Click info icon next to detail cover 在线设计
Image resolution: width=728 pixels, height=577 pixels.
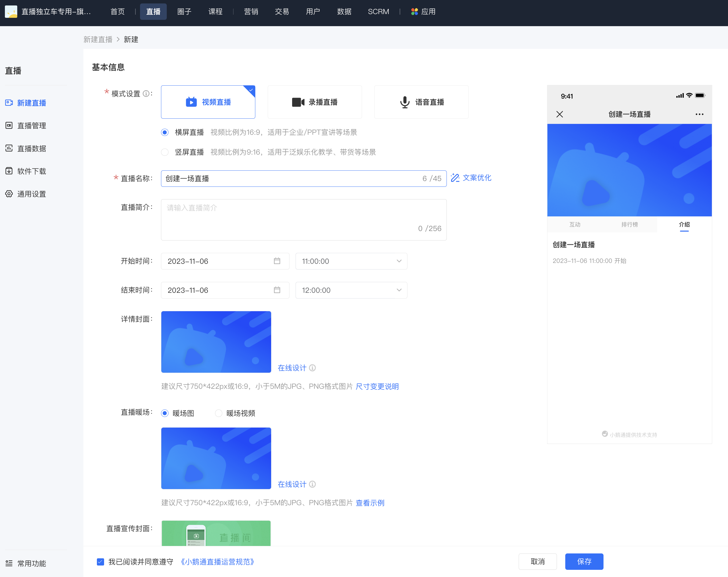312,368
